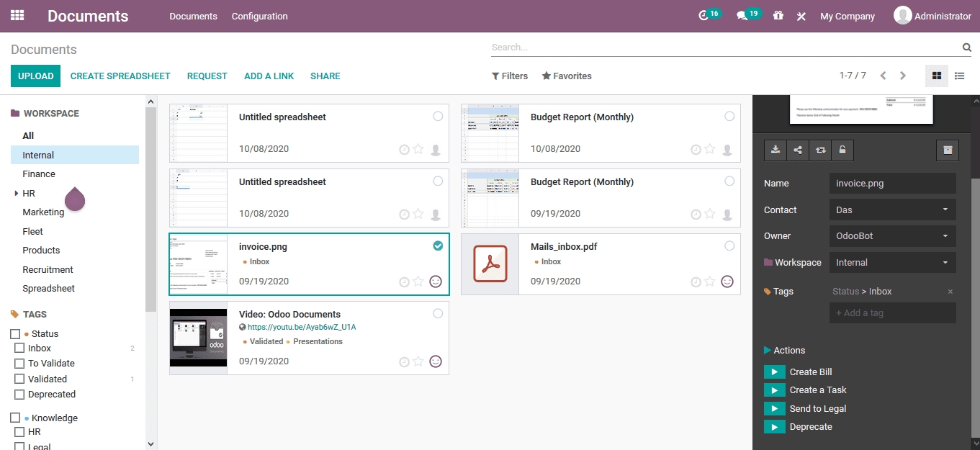
Task: Click the Add a tag input field
Action: click(x=892, y=313)
